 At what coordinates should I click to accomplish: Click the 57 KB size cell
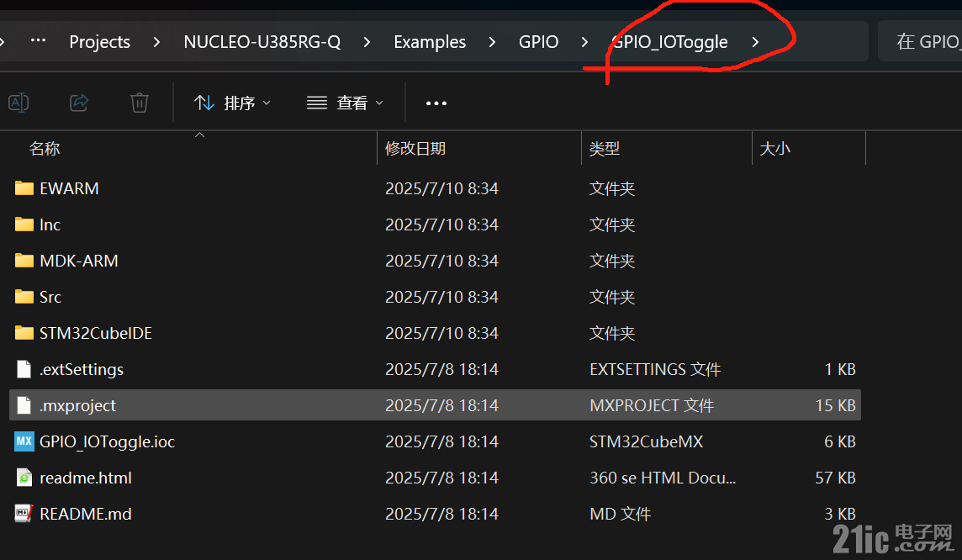(835, 478)
